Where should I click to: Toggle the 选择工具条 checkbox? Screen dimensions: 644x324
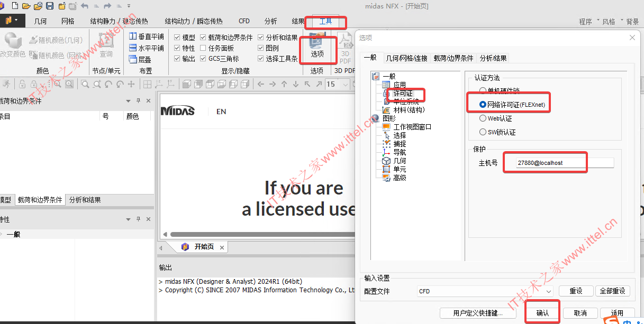click(x=261, y=59)
